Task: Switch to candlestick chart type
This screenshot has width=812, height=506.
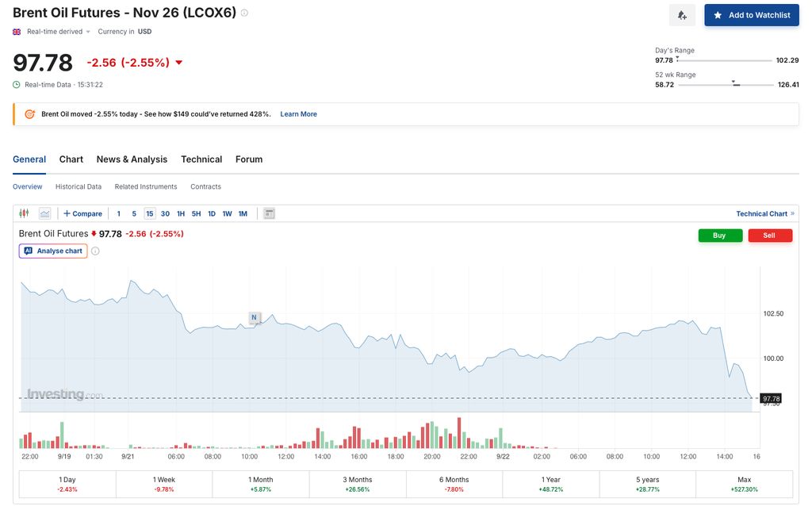Action: coord(24,213)
